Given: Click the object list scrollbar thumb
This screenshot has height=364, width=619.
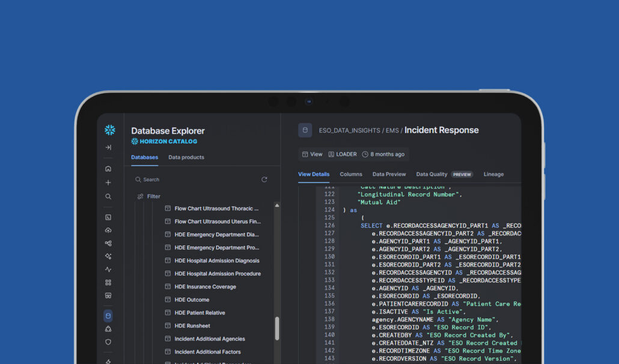Looking at the screenshot, I should 277,328.
